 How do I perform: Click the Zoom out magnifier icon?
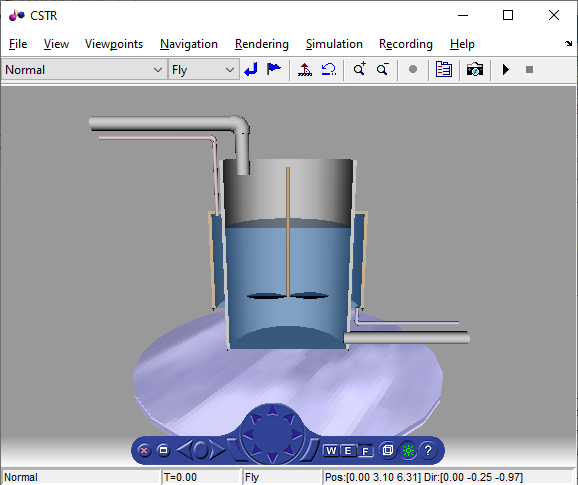click(383, 69)
